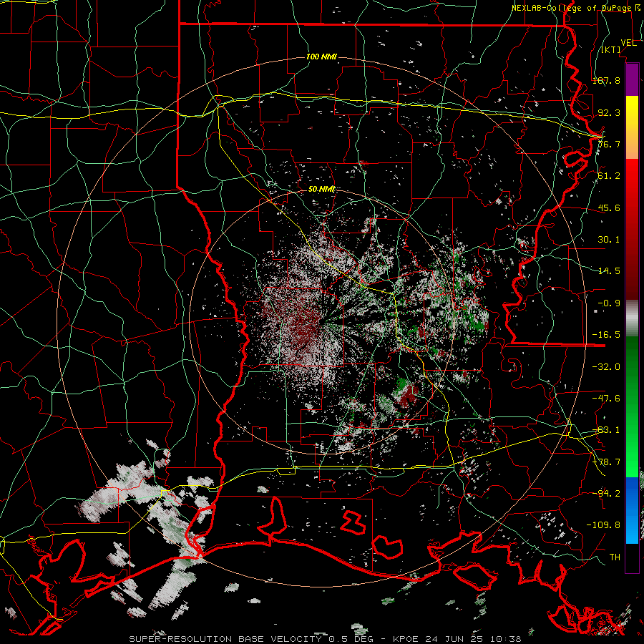Image resolution: width=644 pixels, height=644 pixels.
Task: Click the -94.2 velocity scale value
Action: pos(606,494)
